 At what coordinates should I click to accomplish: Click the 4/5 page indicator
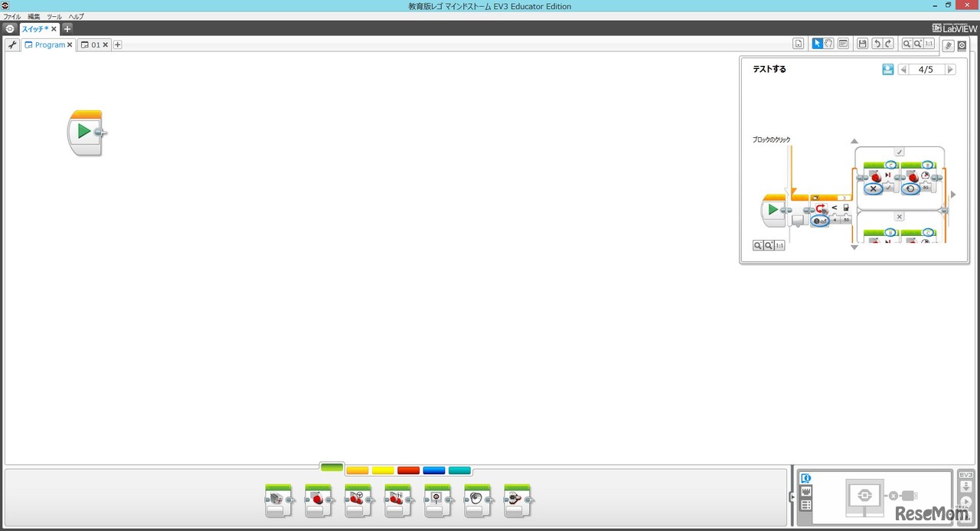[926, 69]
